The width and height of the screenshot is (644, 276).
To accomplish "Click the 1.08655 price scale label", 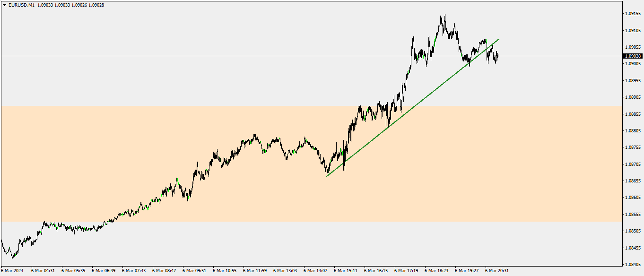I will [633, 181].
